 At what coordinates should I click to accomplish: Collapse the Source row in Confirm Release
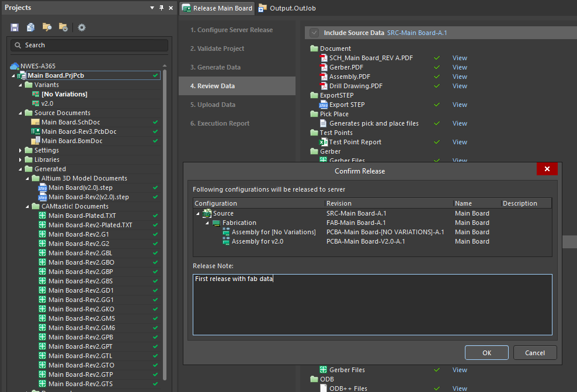coord(198,213)
